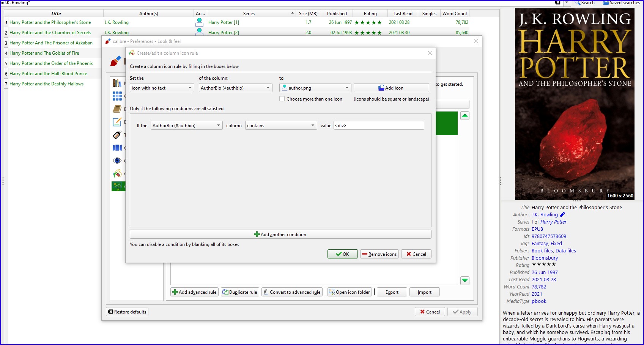This screenshot has width=644, height=345.
Task: Select the highlighted Column icons tab
Action: (118, 186)
